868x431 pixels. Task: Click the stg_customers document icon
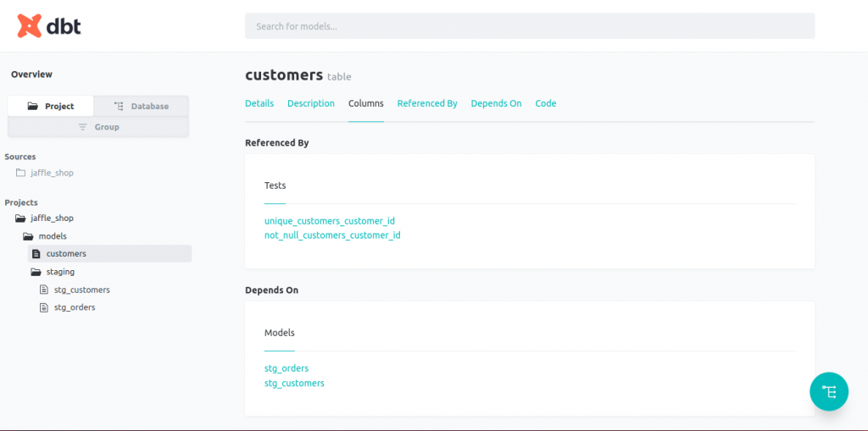[x=44, y=290]
